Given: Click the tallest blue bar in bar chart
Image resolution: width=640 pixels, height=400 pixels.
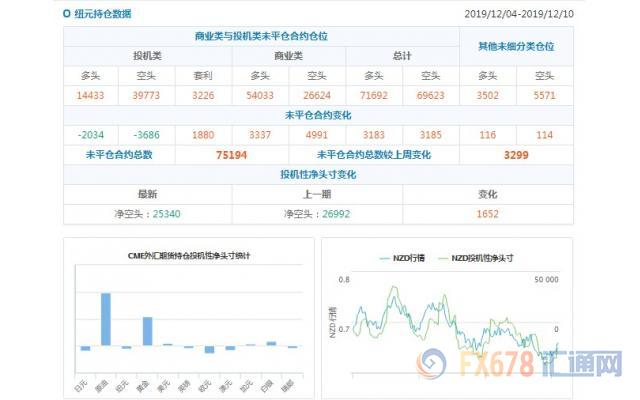Looking at the screenshot, I should point(106,319).
